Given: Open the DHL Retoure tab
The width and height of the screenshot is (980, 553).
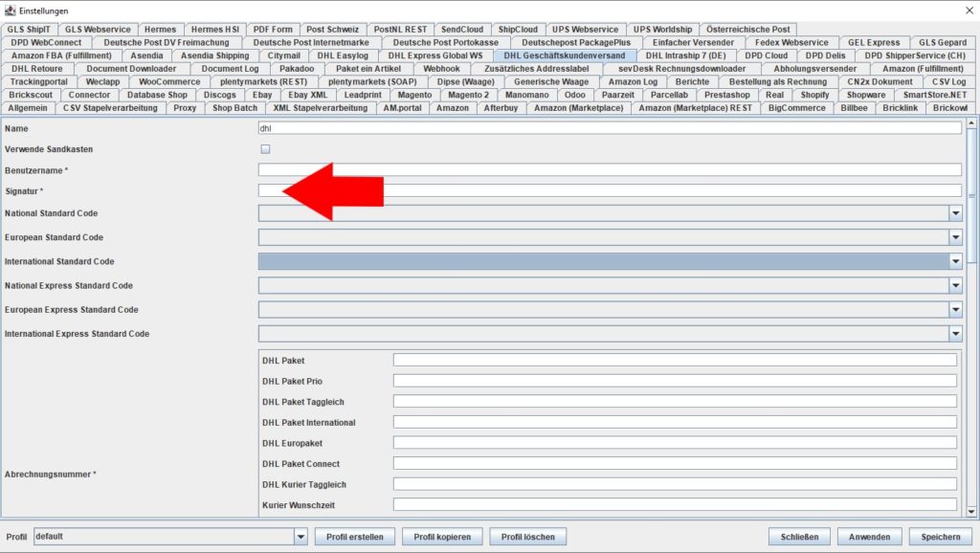Looking at the screenshot, I should (x=37, y=69).
